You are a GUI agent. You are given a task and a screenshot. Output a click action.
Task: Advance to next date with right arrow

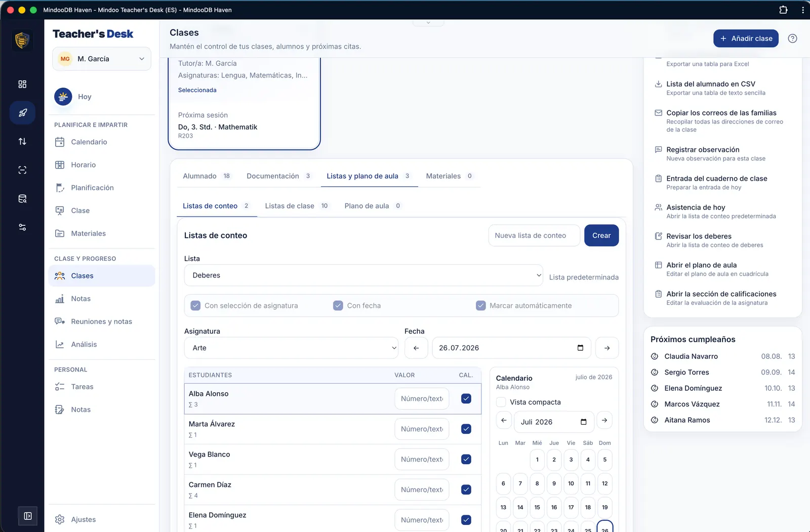(607, 348)
